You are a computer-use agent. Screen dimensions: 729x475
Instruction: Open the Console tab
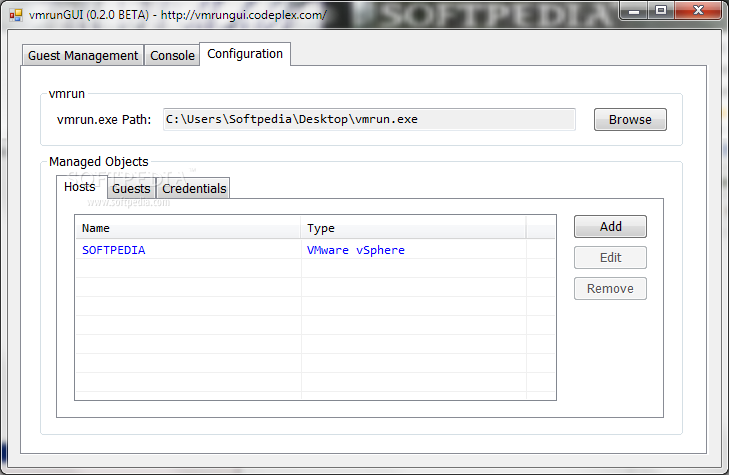tap(172, 55)
